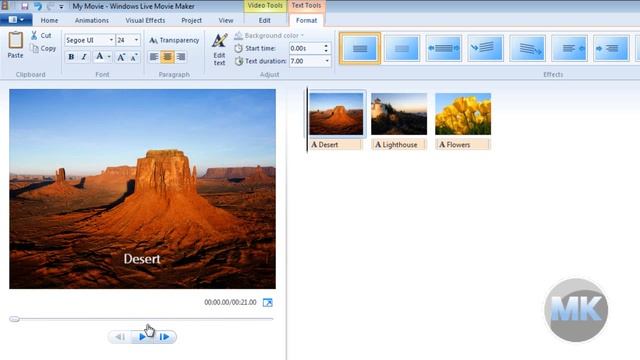Open the blue application menu button
The height and width of the screenshot is (360, 640).
16,20
